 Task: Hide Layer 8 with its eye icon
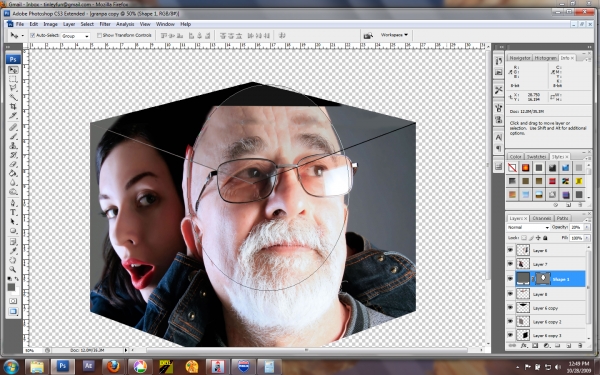(510, 293)
